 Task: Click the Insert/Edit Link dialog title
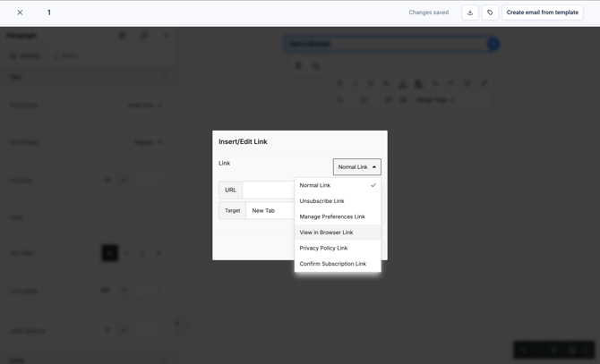click(x=243, y=141)
